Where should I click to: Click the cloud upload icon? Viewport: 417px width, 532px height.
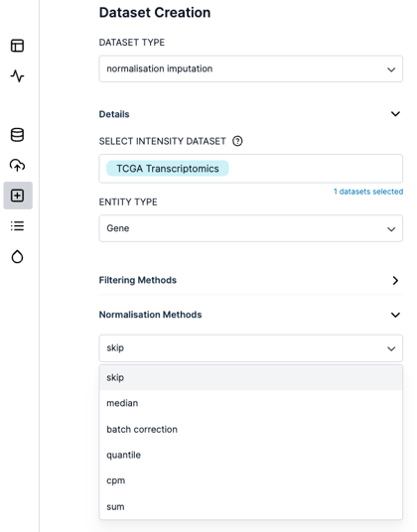17,165
